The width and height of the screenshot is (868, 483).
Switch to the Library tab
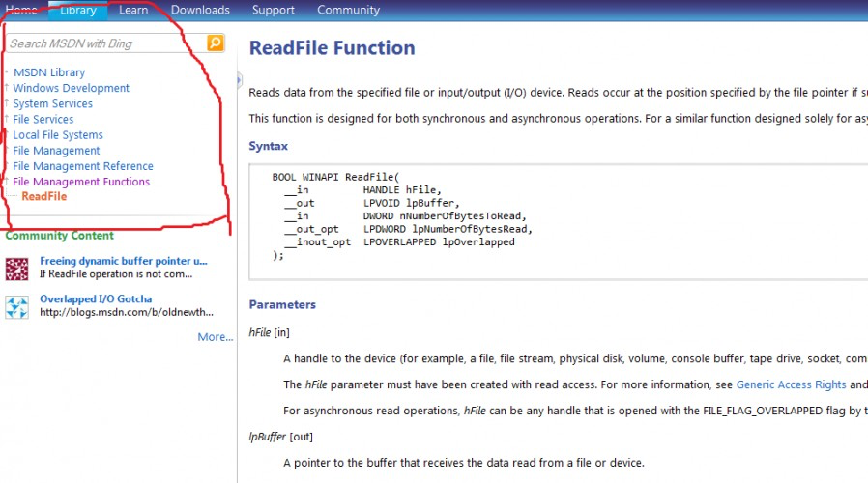(x=78, y=10)
